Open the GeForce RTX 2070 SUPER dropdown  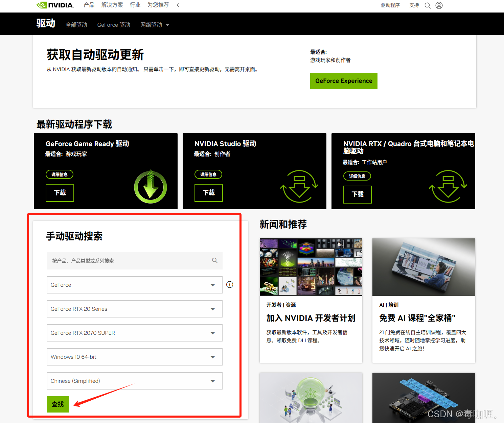point(135,333)
